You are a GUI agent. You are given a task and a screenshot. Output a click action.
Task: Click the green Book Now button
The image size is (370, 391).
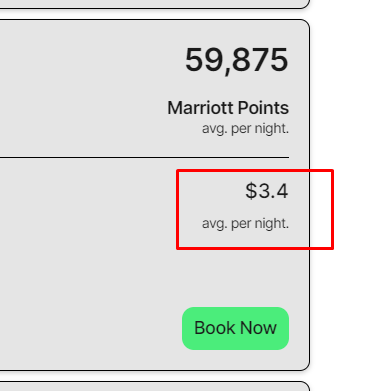235,328
